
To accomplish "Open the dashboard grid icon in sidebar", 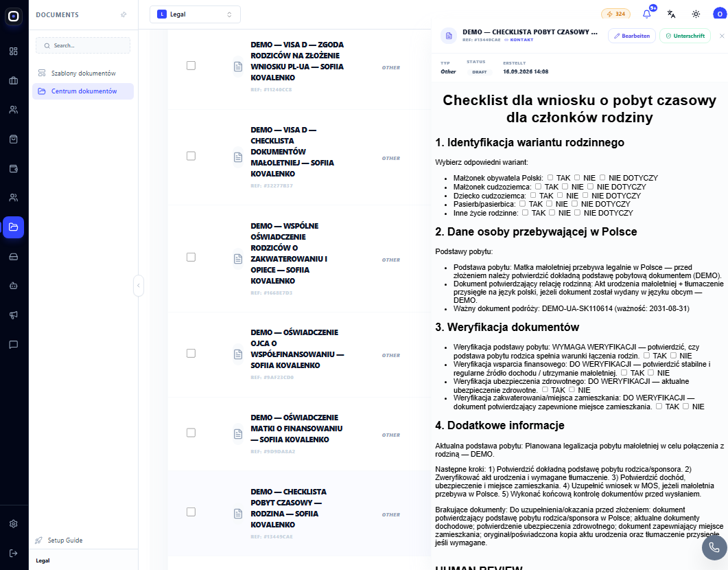I will pos(14,51).
